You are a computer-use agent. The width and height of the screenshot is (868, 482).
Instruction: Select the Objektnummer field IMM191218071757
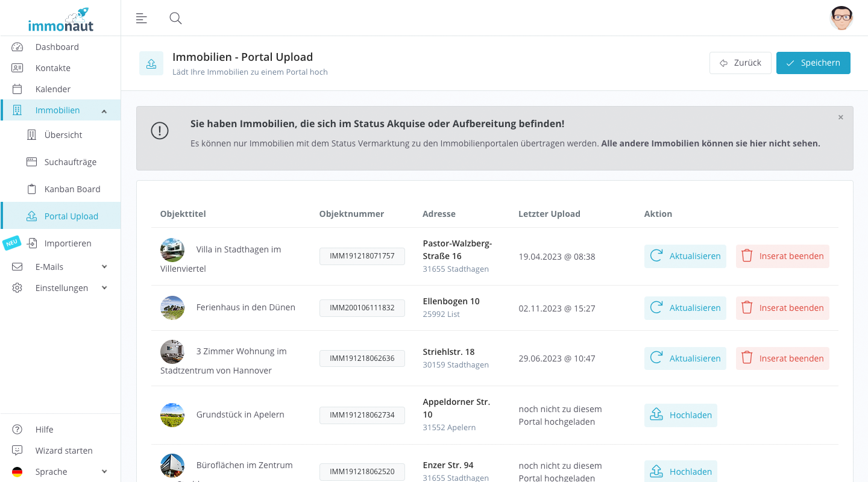pos(362,255)
